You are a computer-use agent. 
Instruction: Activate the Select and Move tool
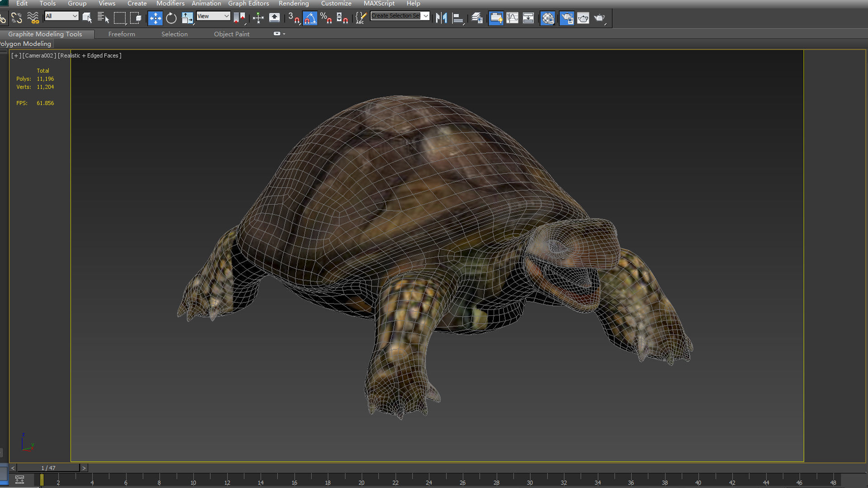(x=155, y=18)
